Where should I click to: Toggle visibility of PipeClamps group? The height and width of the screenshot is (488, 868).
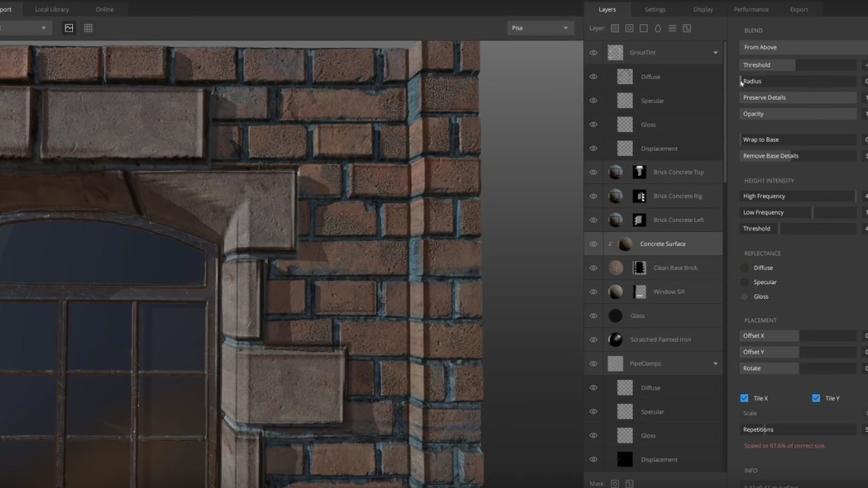point(593,364)
